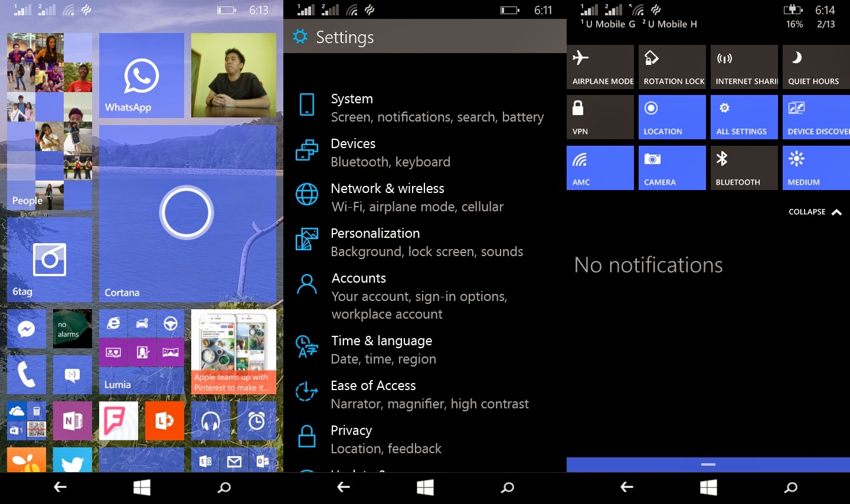The width and height of the screenshot is (850, 504).
Task: Toggle the AMC Wi-Fi quick action
Action: point(600,168)
